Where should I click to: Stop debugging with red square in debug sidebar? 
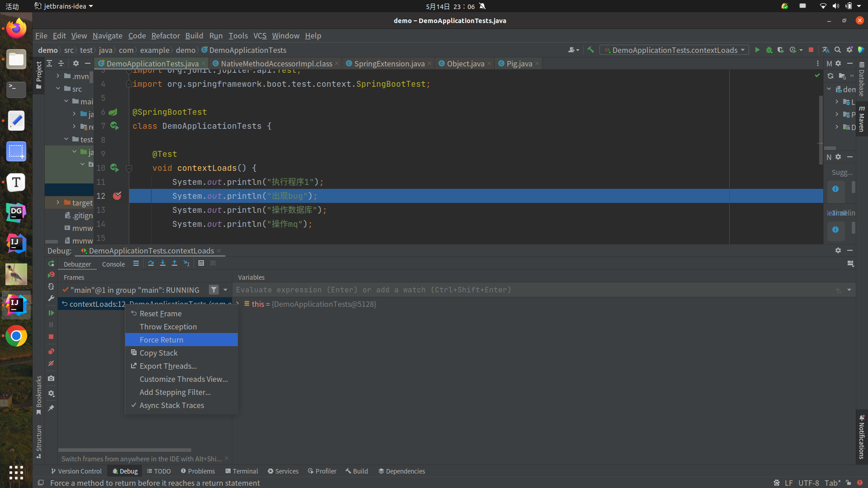pos(51,337)
